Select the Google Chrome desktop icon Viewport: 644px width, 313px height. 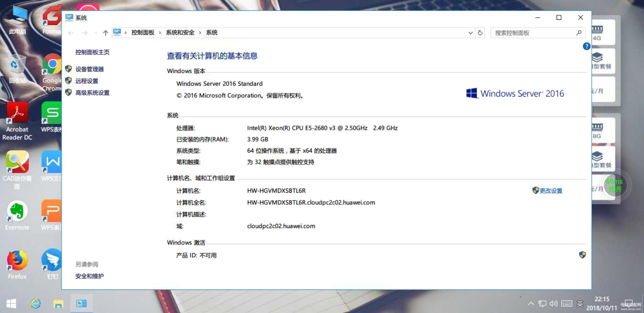(x=52, y=72)
